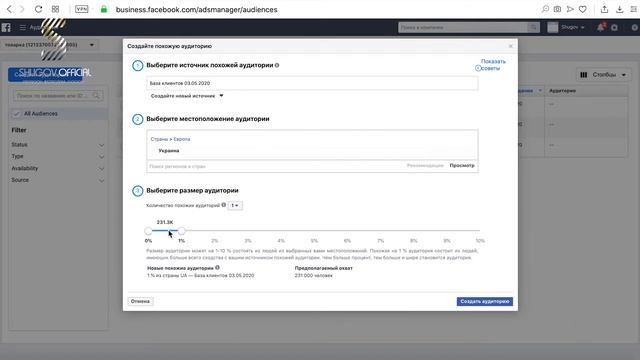Click the Создать аудиторию button
Viewport: 640px width, 360px height.
[484, 301]
